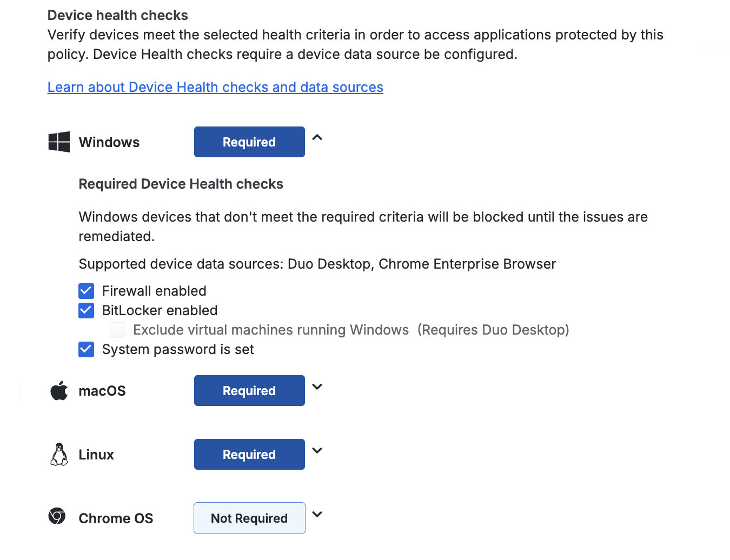Click the Chrome OS Not Required button

(249, 518)
